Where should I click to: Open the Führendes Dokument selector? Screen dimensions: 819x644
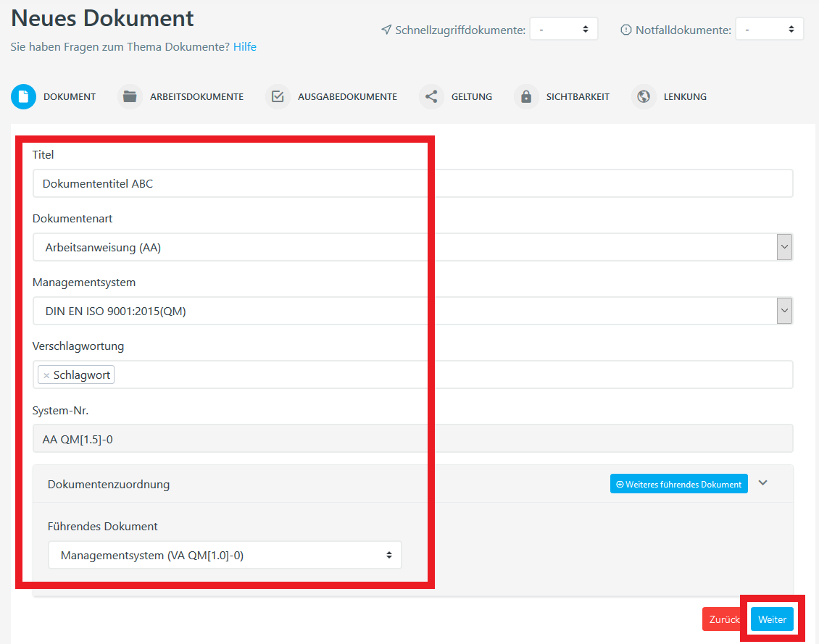225,554
